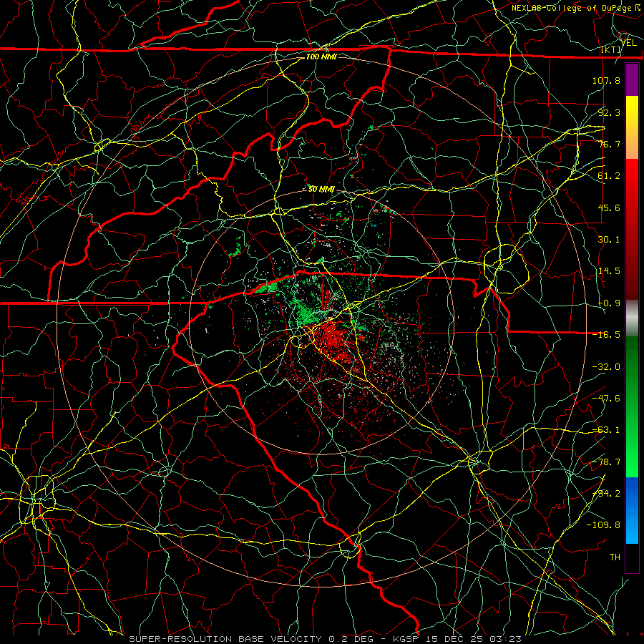
Task: Pick the blue segment of velocity color bar
Action: 632,510
